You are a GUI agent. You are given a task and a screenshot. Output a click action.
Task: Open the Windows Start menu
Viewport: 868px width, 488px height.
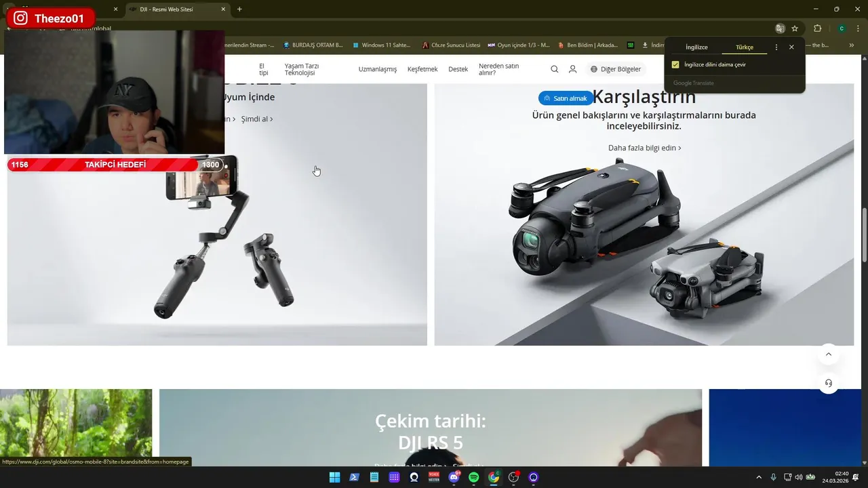tap(334, 477)
